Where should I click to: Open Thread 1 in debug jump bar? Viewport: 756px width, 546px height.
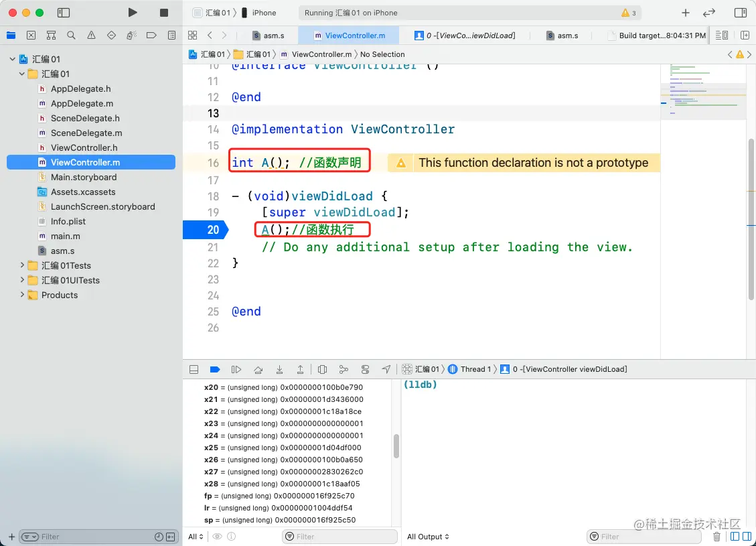469,369
